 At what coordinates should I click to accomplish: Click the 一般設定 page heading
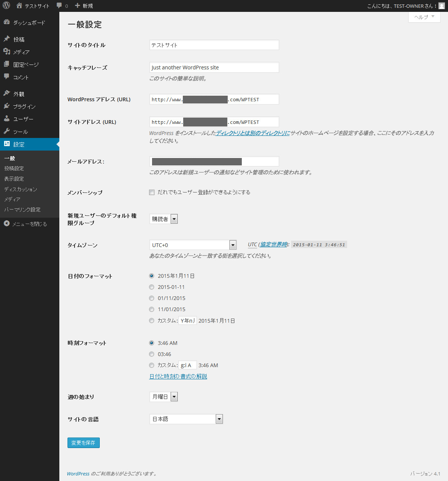click(x=85, y=24)
